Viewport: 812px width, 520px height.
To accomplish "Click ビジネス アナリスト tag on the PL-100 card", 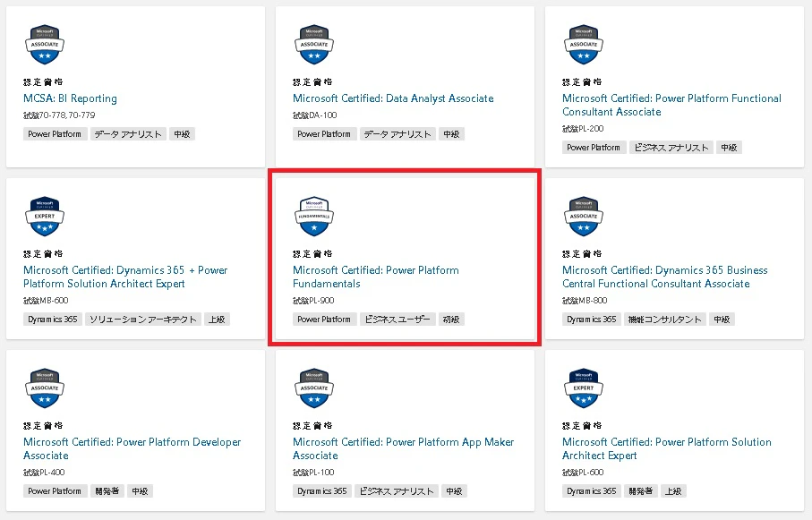I will coord(397,491).
